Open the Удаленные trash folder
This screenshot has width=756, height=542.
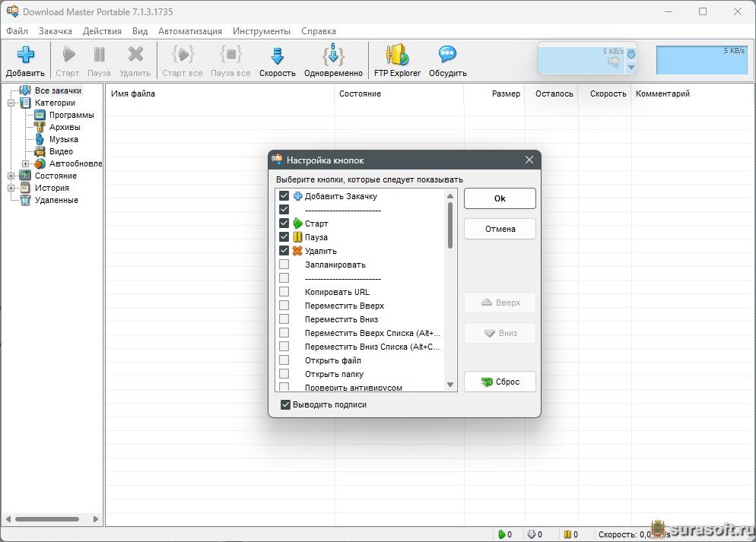pos(56,200)
